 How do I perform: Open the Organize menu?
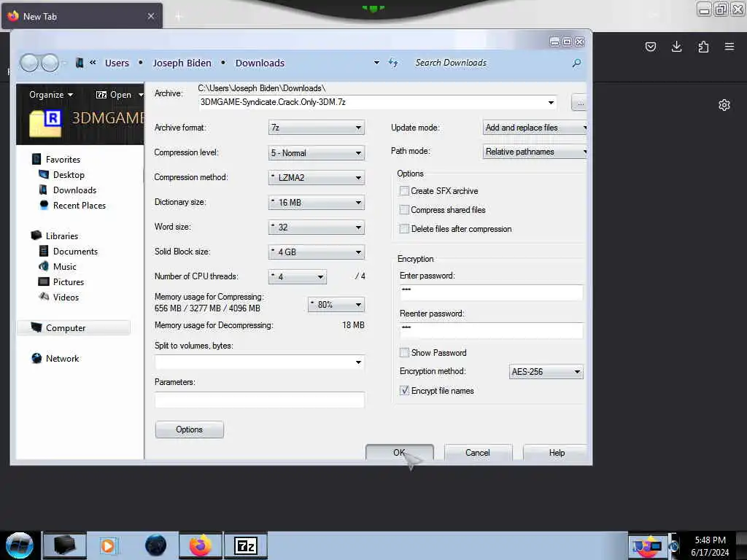(x=51, y=95)
